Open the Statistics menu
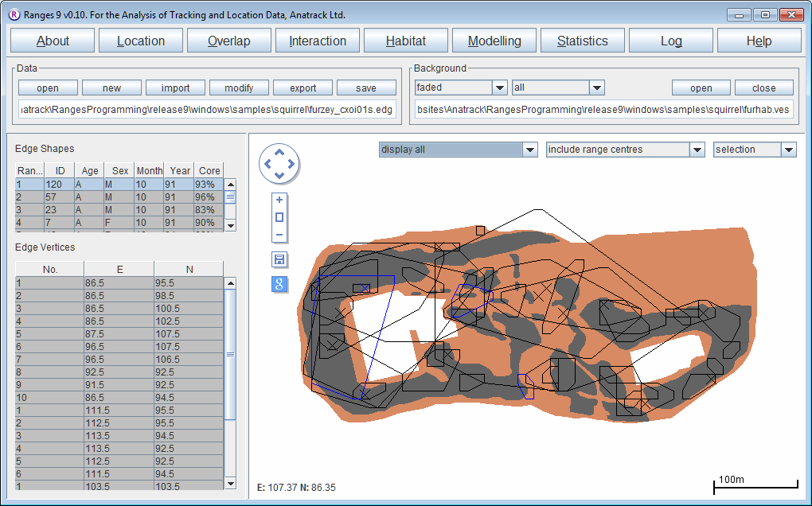The image size is (812, 506). (582, 41)
